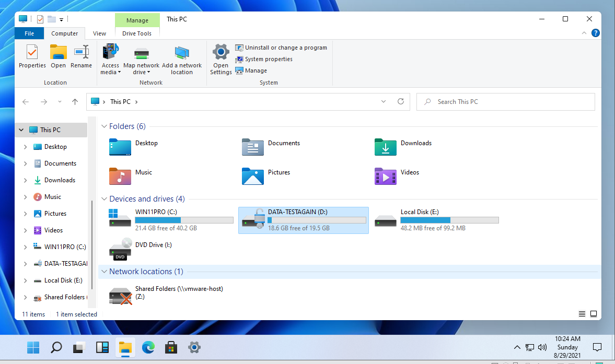Open taskbar Search
Viewport: 615px width, 364px height.
click(x=56, y=347)
